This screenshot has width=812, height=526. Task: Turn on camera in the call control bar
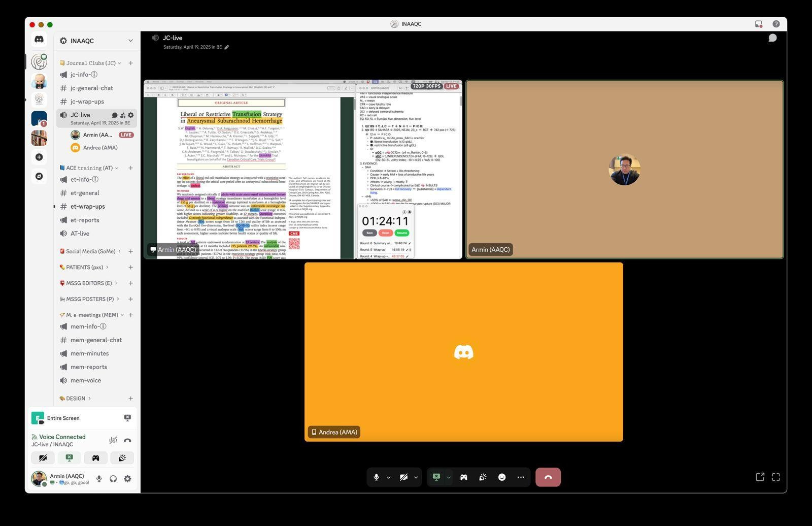(x=403, y=477)
